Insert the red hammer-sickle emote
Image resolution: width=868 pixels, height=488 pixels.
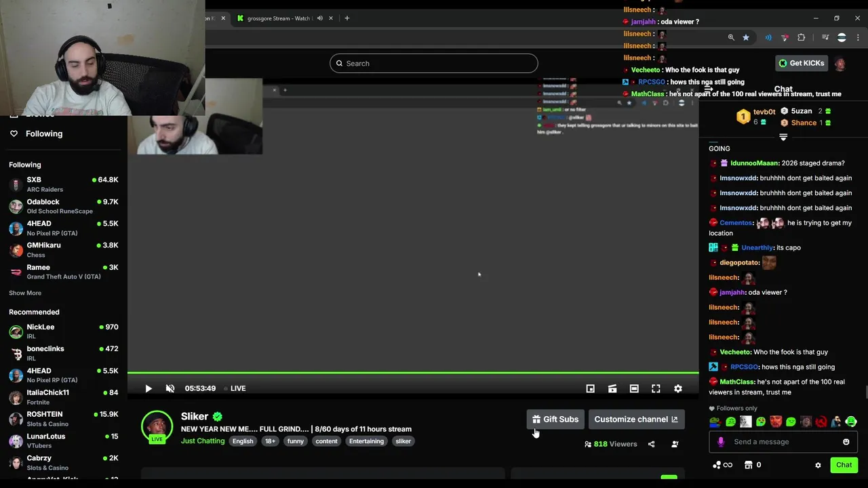point(821,422)
